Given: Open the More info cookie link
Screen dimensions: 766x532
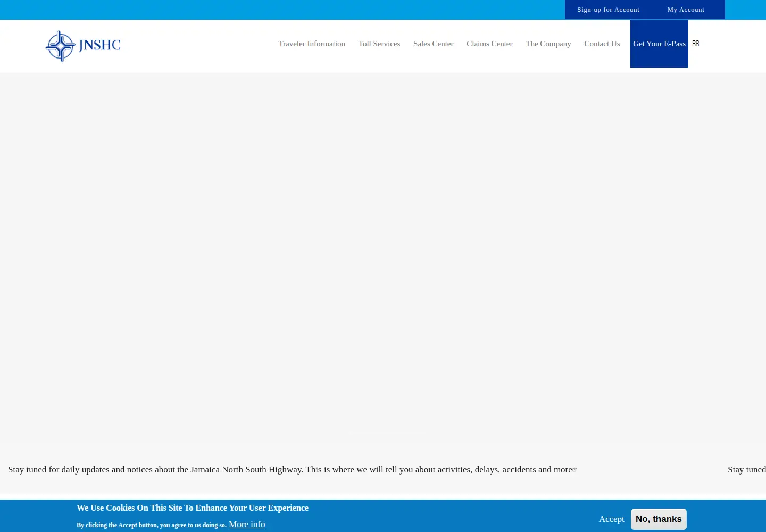Looking at the screenshot, I should pos(247,525).
